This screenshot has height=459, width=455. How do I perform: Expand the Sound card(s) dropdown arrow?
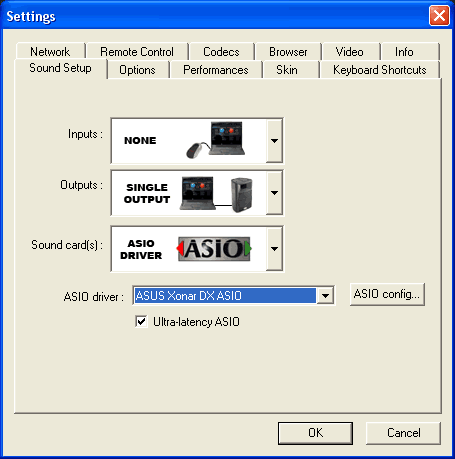coord(274,249)
